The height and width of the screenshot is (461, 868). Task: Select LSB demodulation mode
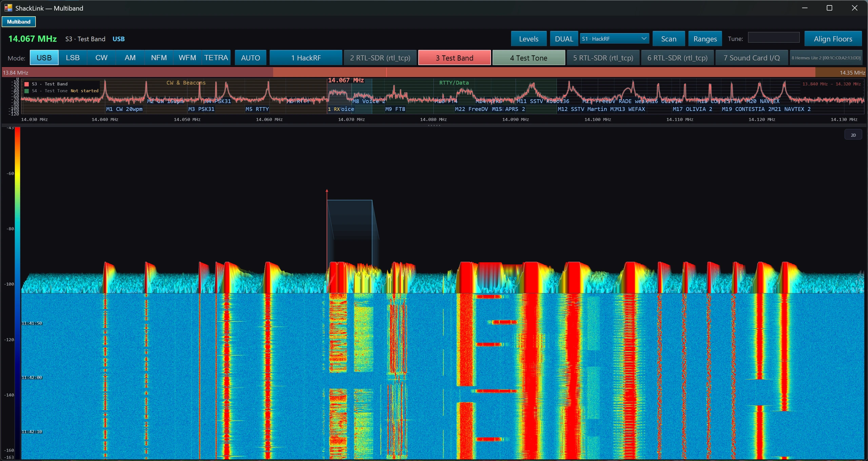pos(73,58)
